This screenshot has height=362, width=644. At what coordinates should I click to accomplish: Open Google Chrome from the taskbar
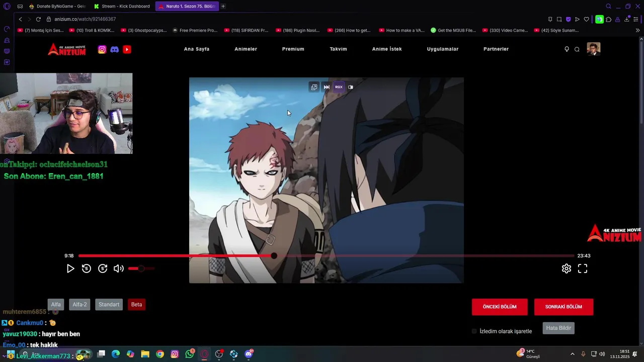click(160, 354)
